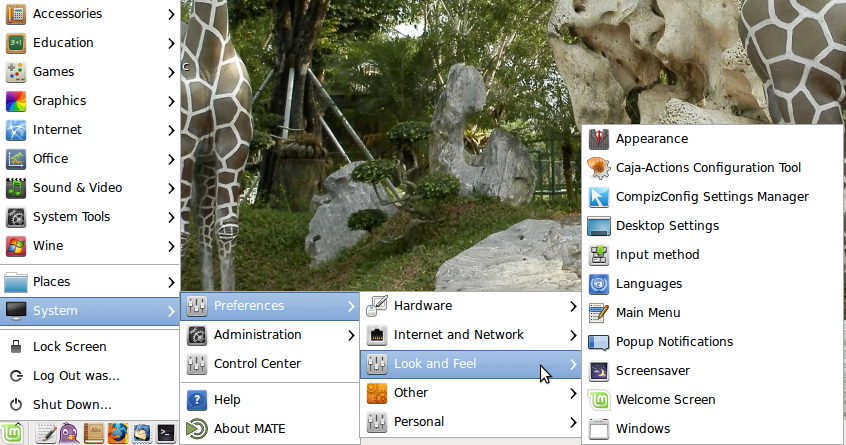
Task: Expand the Wine submenu arrow
Action: point(171,247)
